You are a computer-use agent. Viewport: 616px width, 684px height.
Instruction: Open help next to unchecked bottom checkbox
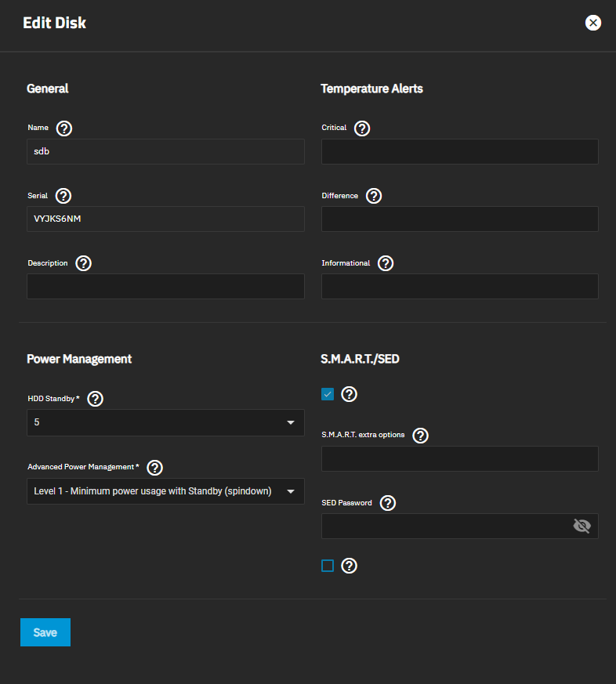349,566
